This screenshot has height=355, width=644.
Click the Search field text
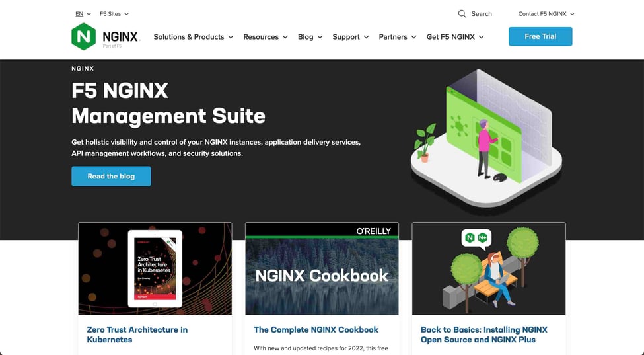click(x=482, y=14)
